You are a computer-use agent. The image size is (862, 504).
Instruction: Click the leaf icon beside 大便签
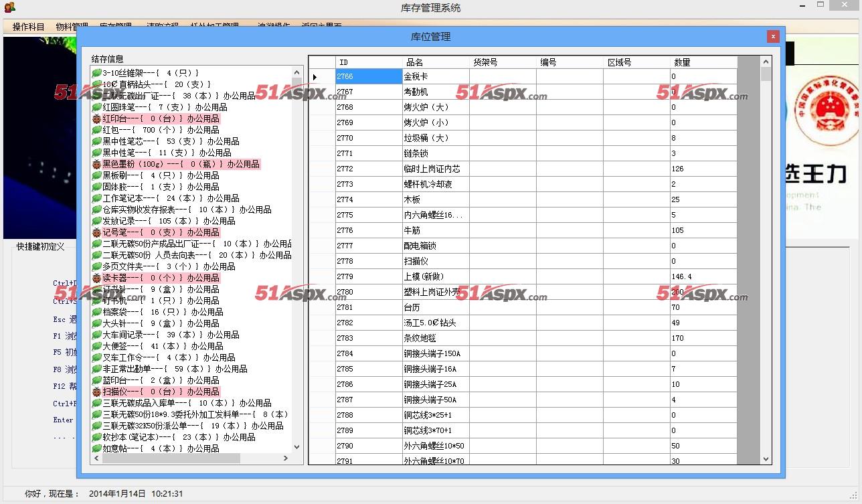(97, 346)
